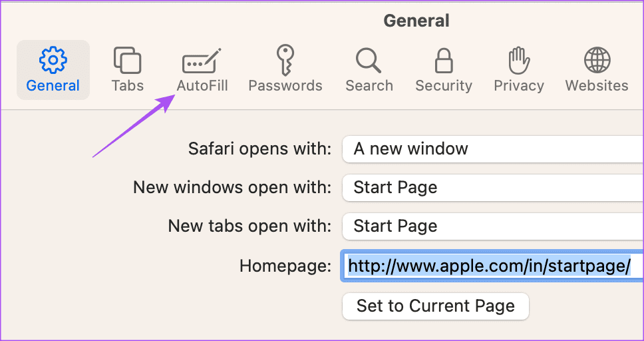The height and width of the screenshot is (341, 644).
Task: Open the Search magnifying glass icon
Action: [x=369, y=61]
